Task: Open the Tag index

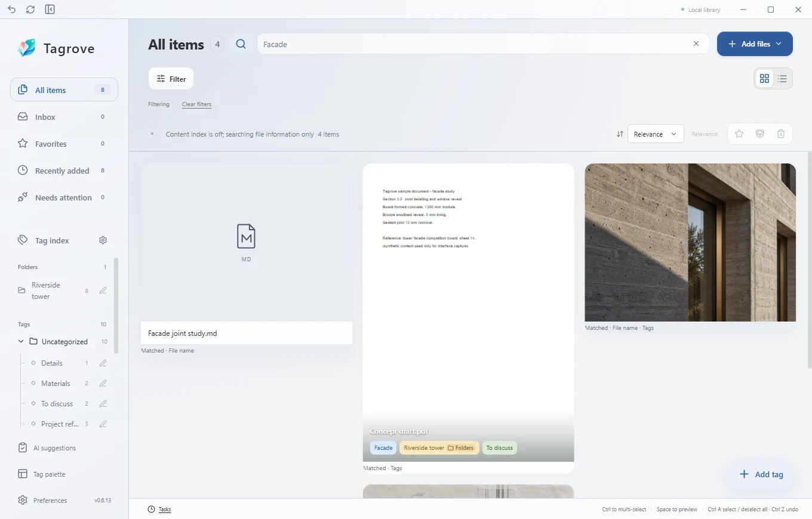Action: pyautogui.click(x=52, y=240)
